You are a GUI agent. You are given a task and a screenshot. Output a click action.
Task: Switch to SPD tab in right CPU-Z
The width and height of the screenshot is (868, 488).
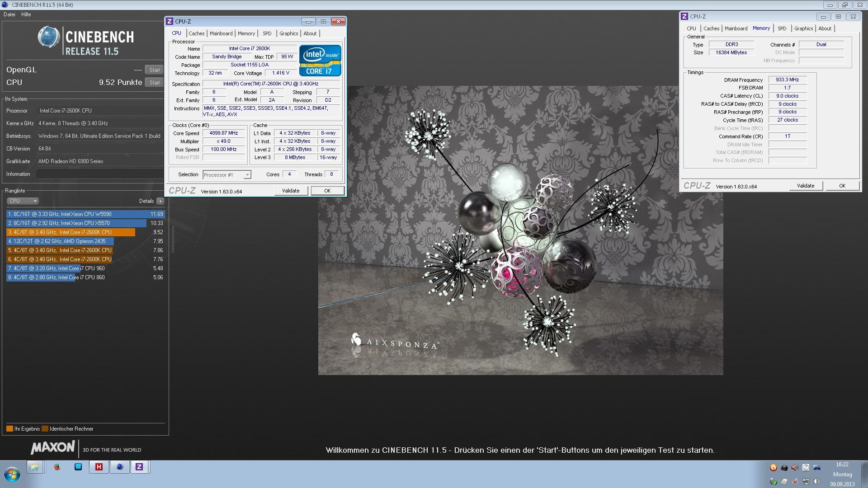click(x=782, y=28)
